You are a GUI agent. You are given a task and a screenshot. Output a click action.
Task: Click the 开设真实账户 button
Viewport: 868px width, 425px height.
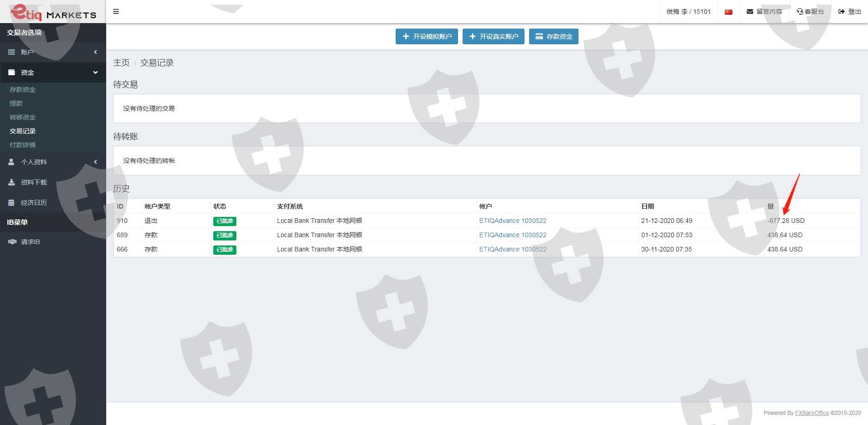pos(493,36)
